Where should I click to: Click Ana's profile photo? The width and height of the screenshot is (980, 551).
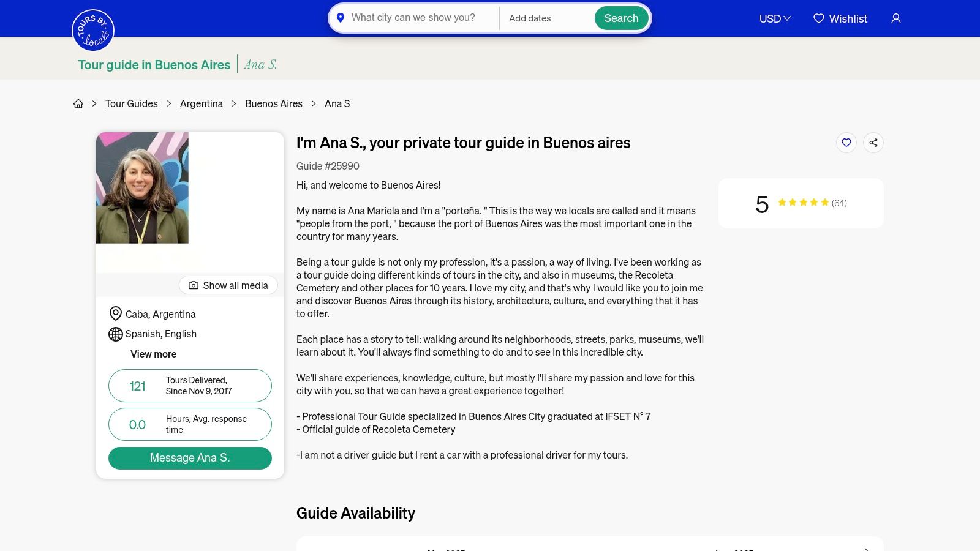(x=142, y=188)
